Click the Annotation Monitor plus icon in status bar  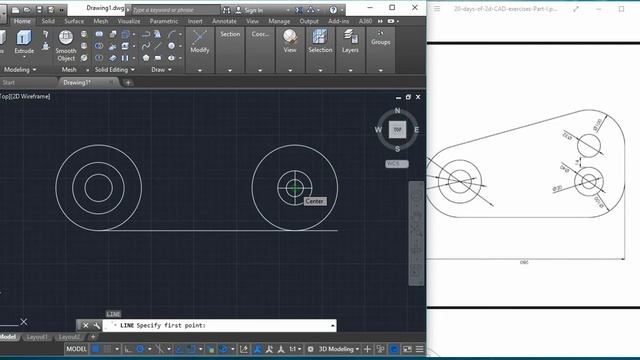click(367, 349)
